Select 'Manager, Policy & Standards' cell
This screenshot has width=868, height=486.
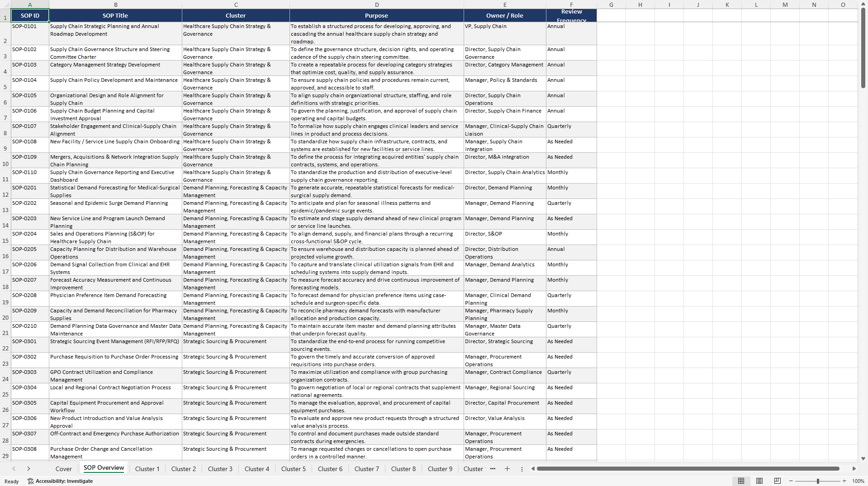(x=505, y=83)
